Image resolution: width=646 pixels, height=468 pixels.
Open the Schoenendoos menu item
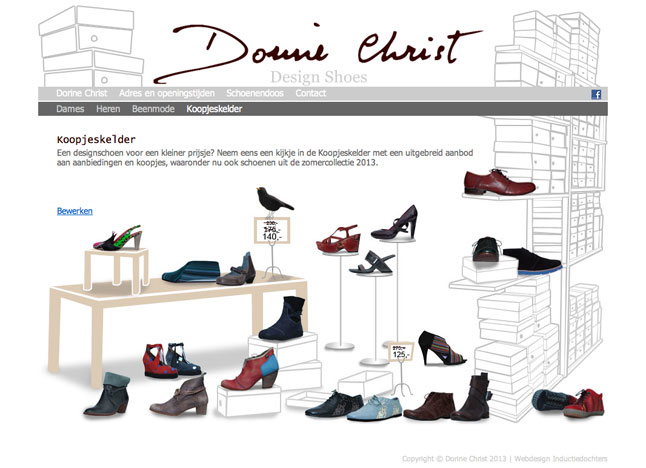(254, 93)
